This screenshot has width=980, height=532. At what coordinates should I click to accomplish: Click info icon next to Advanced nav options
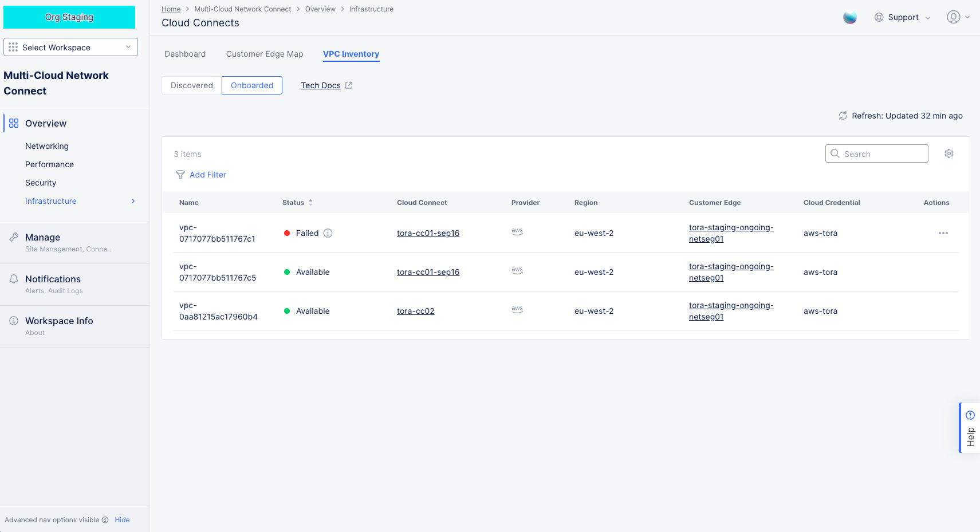[x=105, y=520]
